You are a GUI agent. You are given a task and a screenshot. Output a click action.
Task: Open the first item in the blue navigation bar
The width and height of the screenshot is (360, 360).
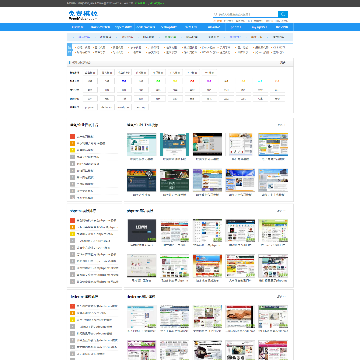coord(78,27)
